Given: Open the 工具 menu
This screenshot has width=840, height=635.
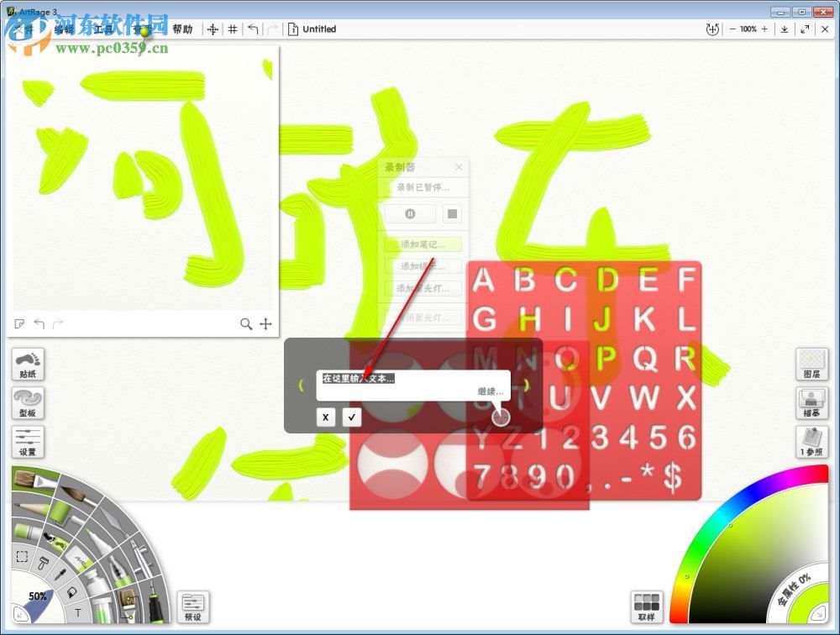Looking at the screenshot, I should (104, 29).
